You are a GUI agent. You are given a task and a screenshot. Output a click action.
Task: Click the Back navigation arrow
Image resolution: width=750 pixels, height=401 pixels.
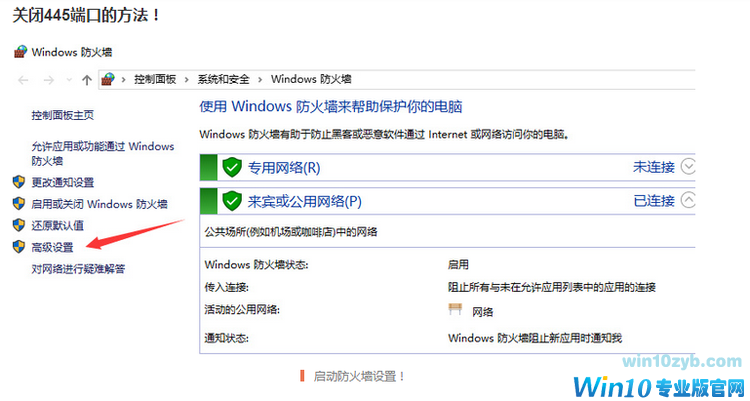click(23, 80)
